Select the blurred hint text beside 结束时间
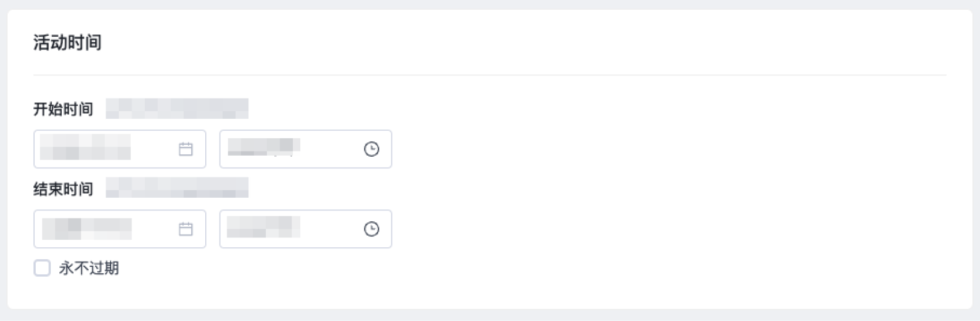The width and height of the screenshot is (980, 321). [x=177, y=188]
